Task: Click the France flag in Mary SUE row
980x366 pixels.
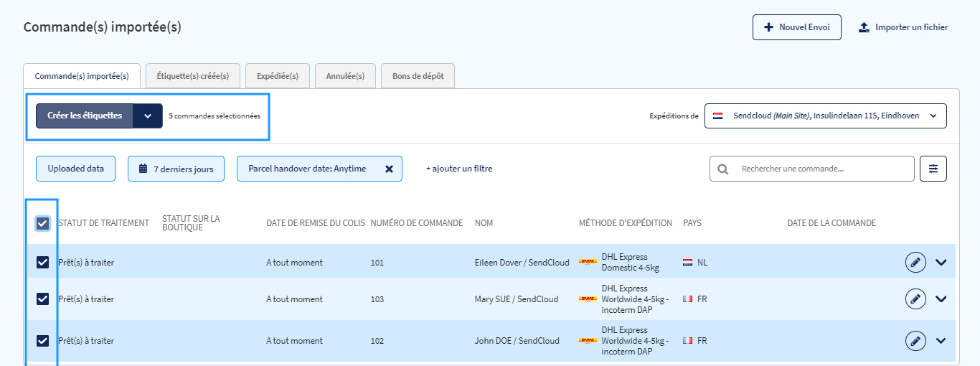Action: point(687,299)
